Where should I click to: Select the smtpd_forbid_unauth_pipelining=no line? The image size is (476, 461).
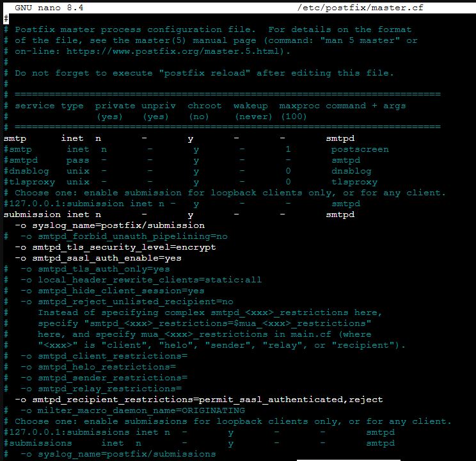132,236
